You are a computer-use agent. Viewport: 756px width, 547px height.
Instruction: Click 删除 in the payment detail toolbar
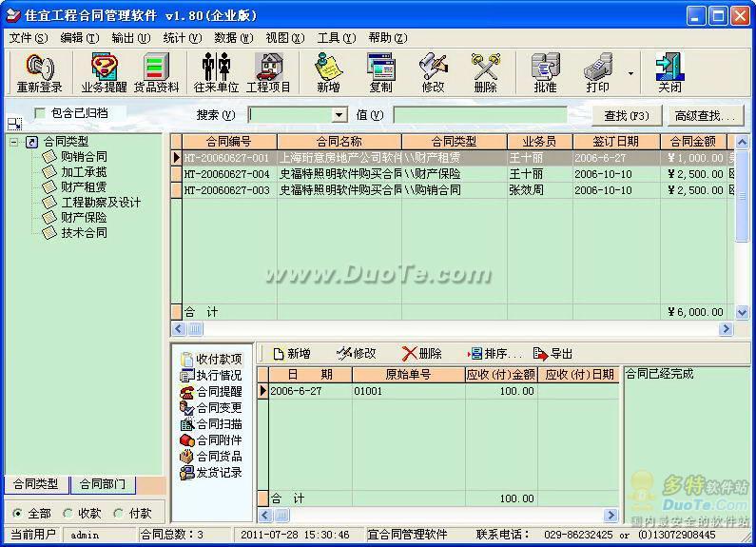point(421,354)
